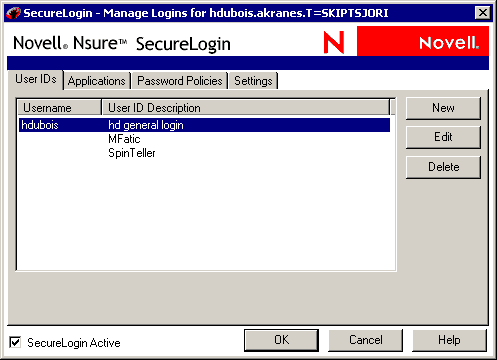Cancel the Manage Logins dialog
497x360 pixels.
(366, 340)
